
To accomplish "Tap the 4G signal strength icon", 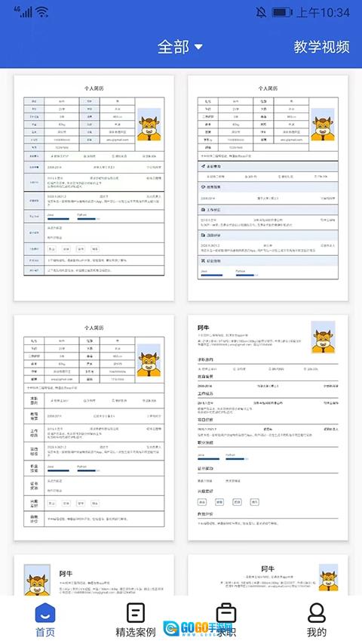I will (x=23, y=11).
